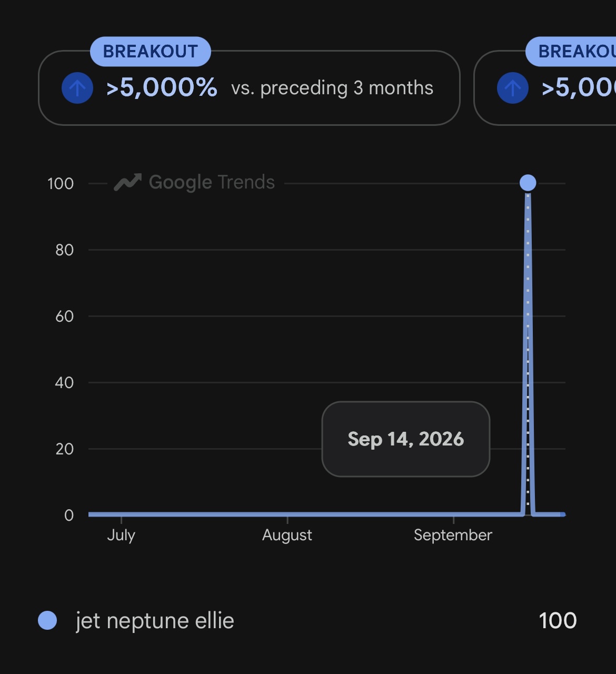
Task: Click the September axis label
Action: (x=453, y=536)
